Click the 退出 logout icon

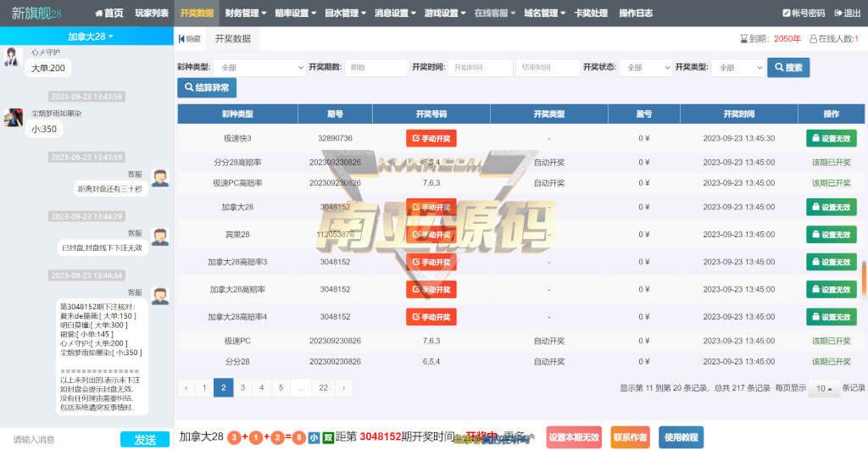[x=837, y=14]
